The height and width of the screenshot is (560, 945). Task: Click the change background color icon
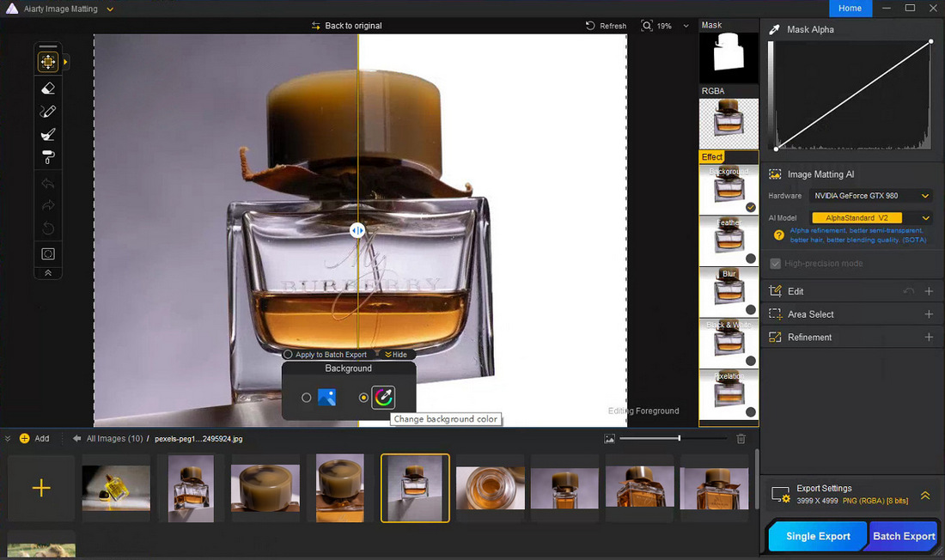[x=383, y=398]
